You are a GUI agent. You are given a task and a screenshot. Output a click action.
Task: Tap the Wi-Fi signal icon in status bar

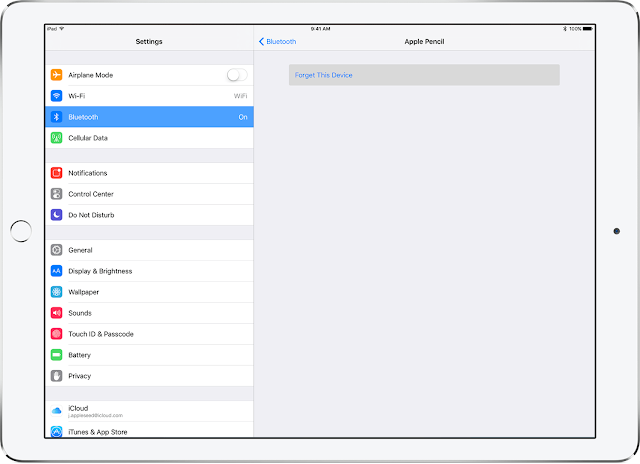[x=62, y=29]
